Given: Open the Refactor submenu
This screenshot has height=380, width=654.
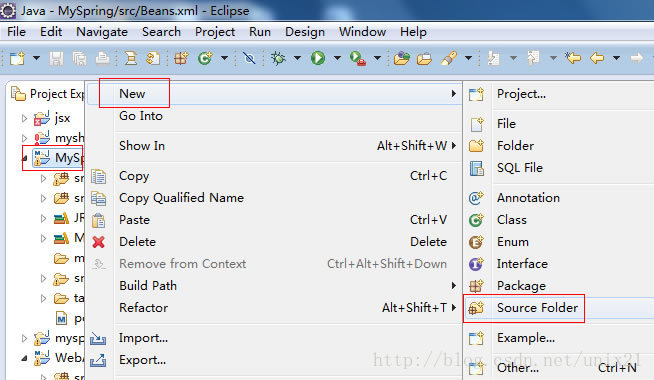Looking at the screenshot, I should 274,308.
